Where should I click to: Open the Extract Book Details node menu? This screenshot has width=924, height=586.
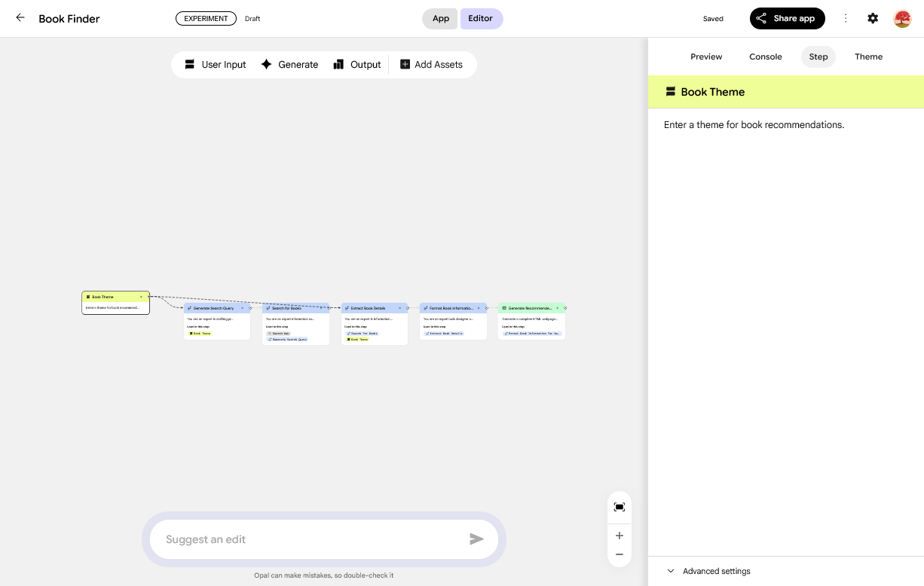[399, 308]
